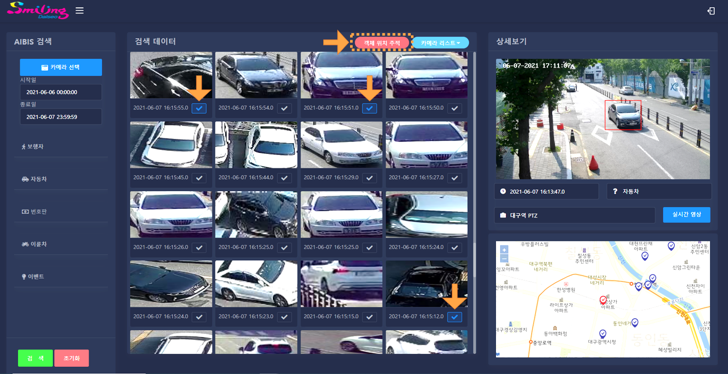Toggle checkbox for 2021-06-07 16:15:45.0 result
The height and width of the screenshot is (374, 728).
coord(199,178)
